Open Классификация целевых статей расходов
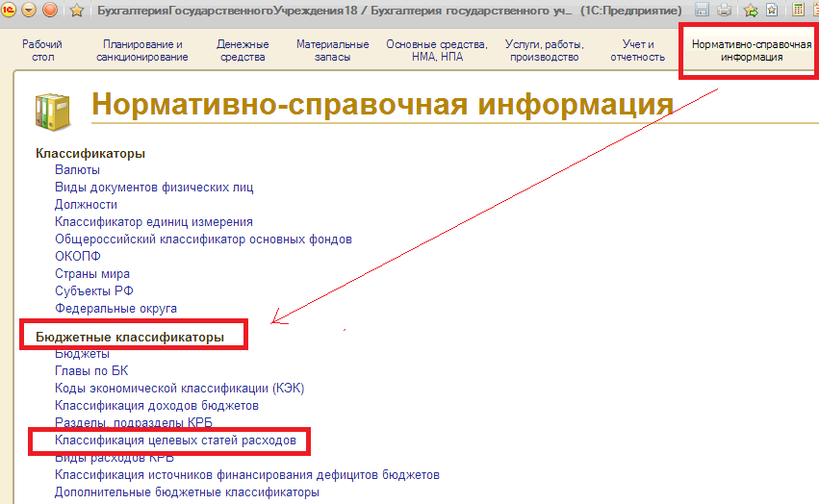Viewport: 819px width, 504px height. pos(175,441)
